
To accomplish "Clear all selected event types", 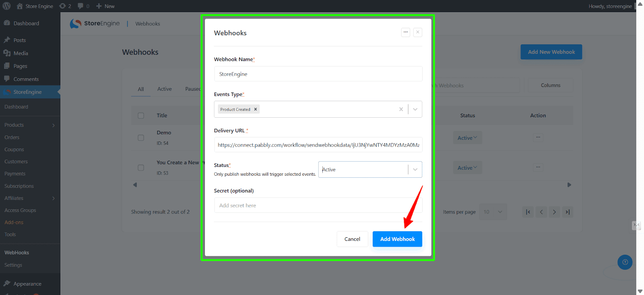I will click(x=401, y=109).
